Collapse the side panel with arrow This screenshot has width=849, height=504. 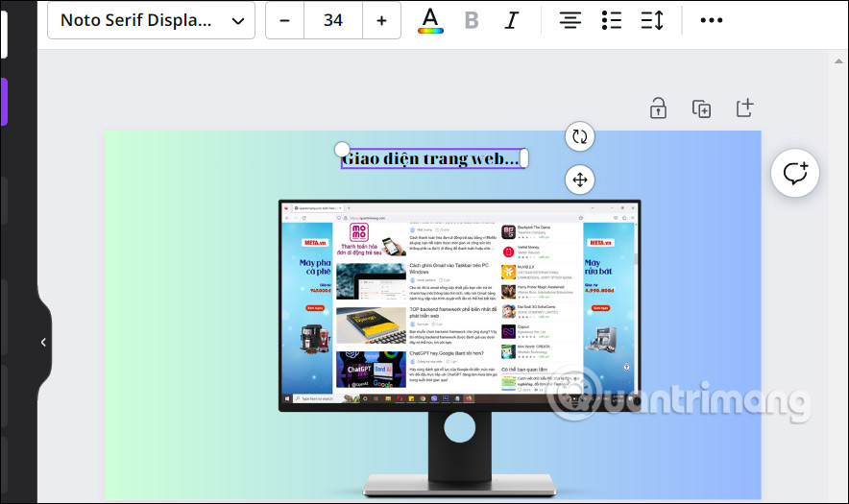tap(44, 342)
